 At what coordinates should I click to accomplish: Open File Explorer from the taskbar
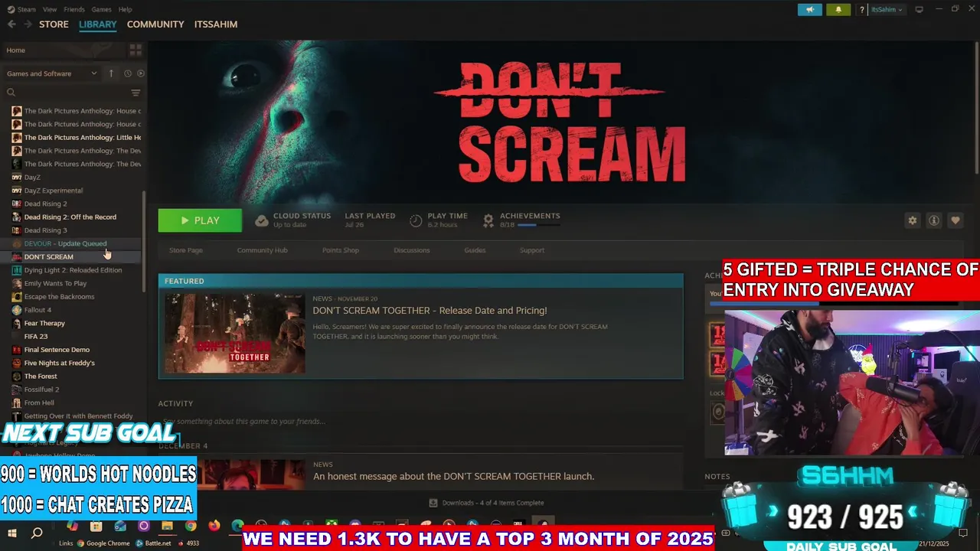(167, 526)
